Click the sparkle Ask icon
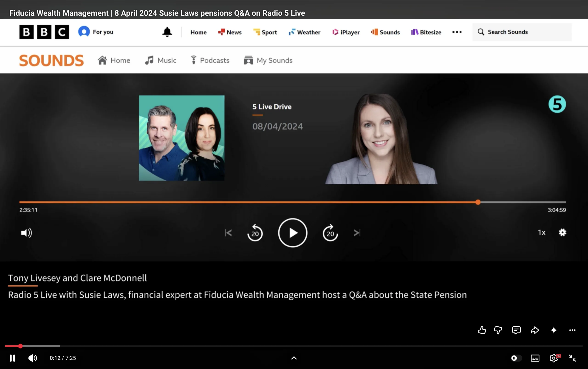Image resolution: width=588 pixels, height=369 pixels. (554, 330)
